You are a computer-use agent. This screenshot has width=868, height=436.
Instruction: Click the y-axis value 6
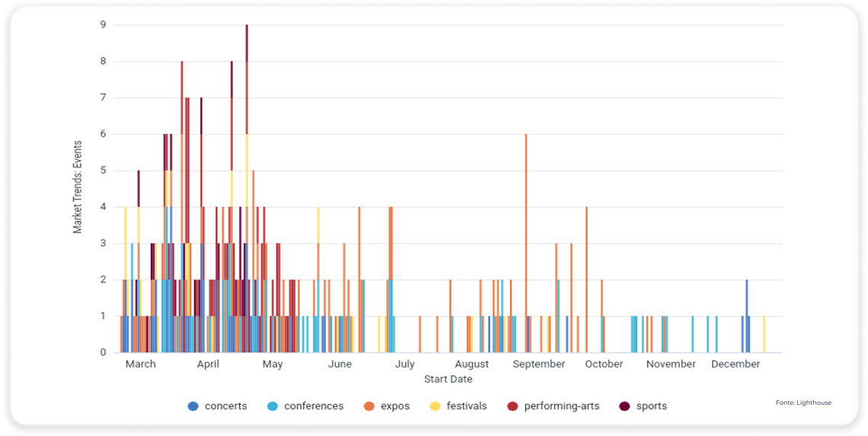(104, 134)
